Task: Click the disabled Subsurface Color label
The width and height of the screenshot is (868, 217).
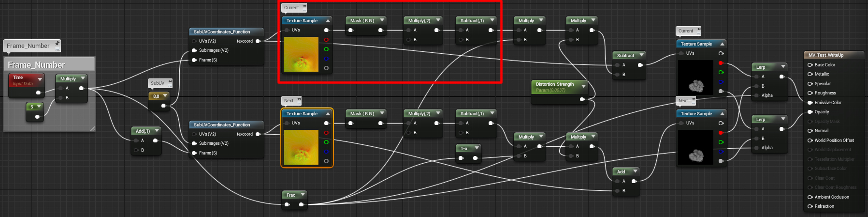Action: click(831, 169)
